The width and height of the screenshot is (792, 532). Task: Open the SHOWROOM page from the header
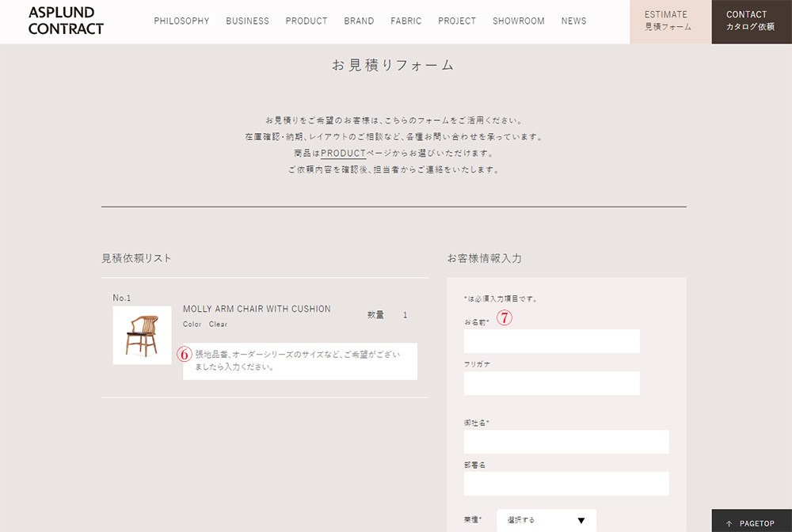[x=519, y=21]
